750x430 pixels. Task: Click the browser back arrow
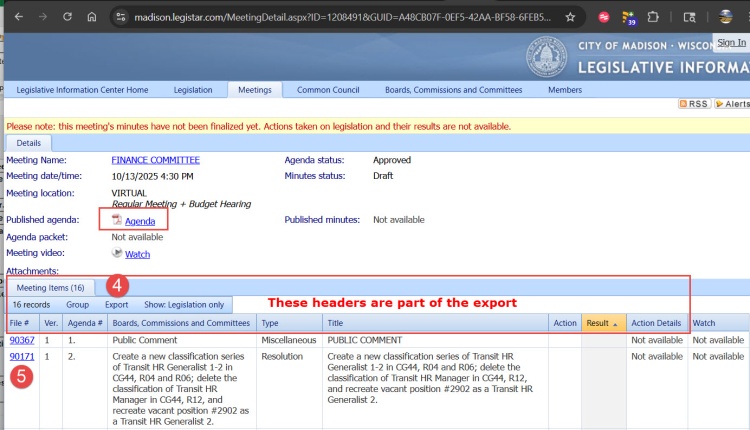pyautogui.click(x=18, y=17)
